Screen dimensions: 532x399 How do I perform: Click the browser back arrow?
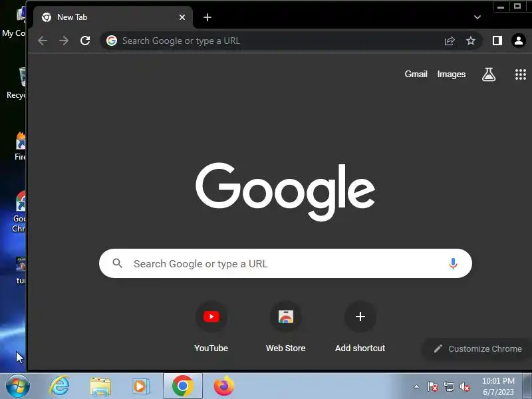point(43,41)
